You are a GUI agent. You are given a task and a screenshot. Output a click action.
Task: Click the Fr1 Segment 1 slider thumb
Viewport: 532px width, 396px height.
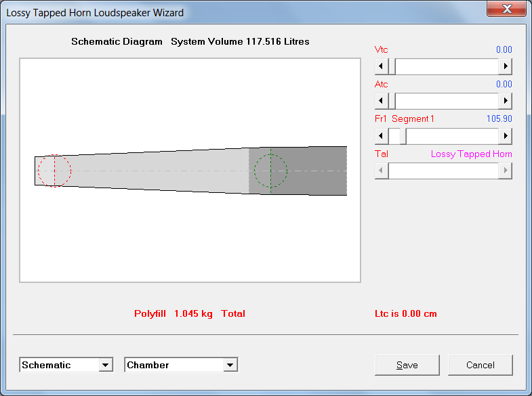point(403,136)
